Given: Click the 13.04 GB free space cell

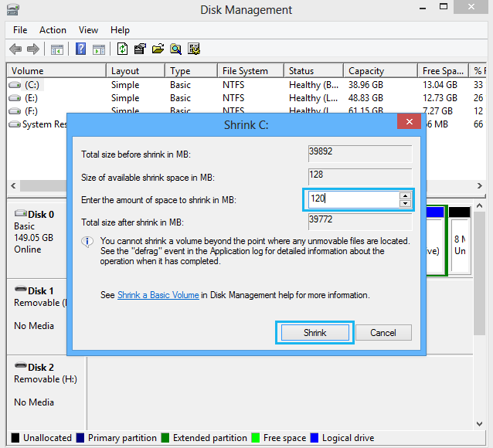Looking at the screenshot, I should tap(440, 85).
